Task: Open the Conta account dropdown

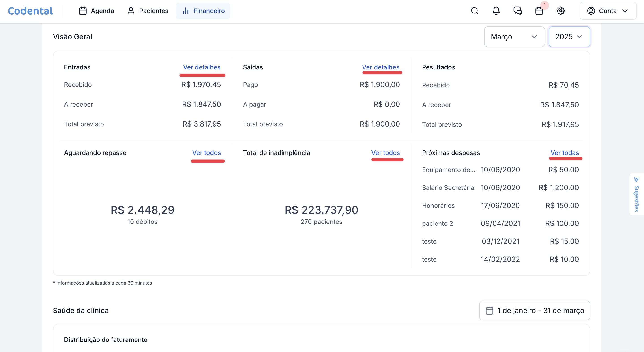Action: [x=608, y=11]
